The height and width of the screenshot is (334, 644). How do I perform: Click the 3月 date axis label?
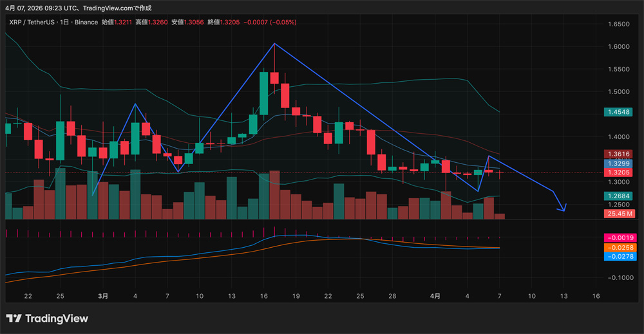pyautogui.click(x=103, y=296)
